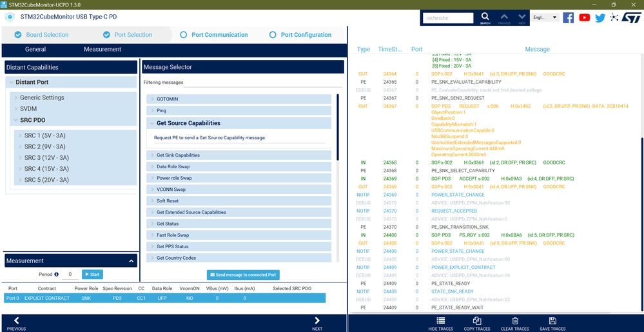
Task: Start the measurement
Action: tap(92, 274)
